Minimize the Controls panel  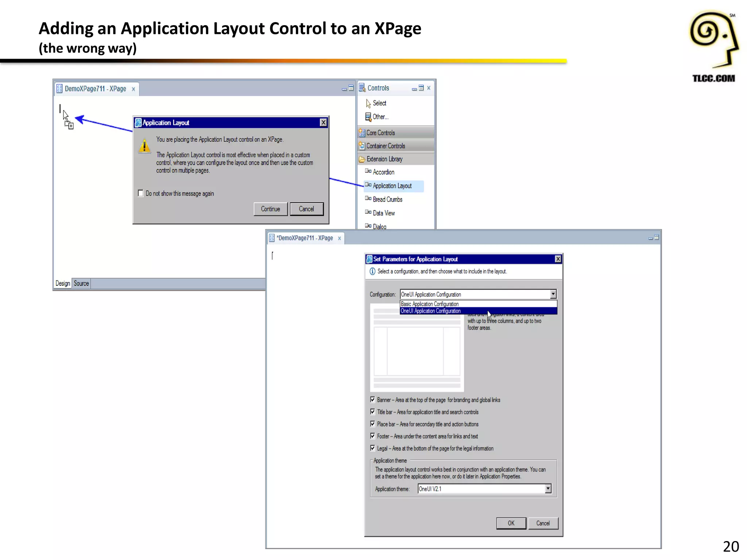(414, 89)
